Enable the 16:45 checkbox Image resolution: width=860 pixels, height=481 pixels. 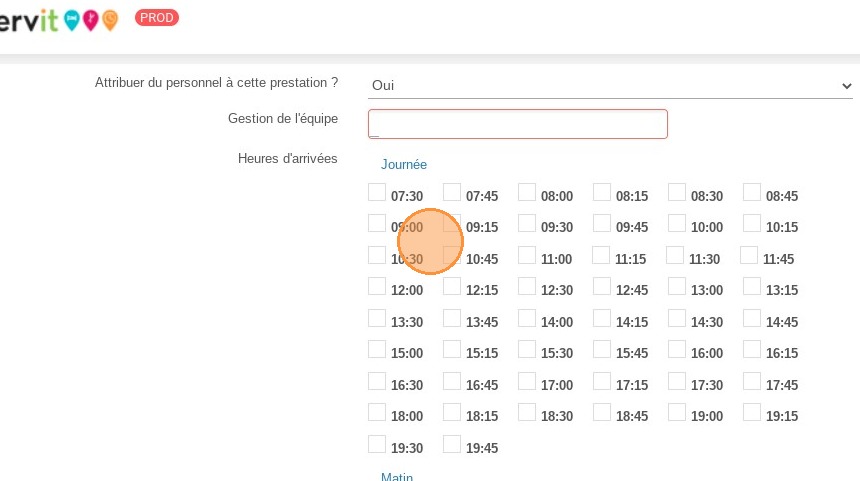click(452, 381)
